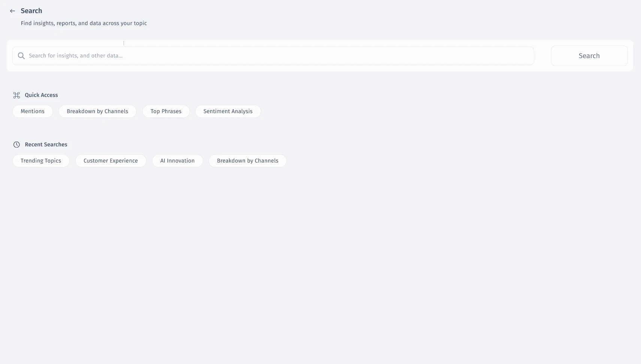
Task: Click the Recent Searches clock icon
Action: pyautogui.click(x=16, y=145)
